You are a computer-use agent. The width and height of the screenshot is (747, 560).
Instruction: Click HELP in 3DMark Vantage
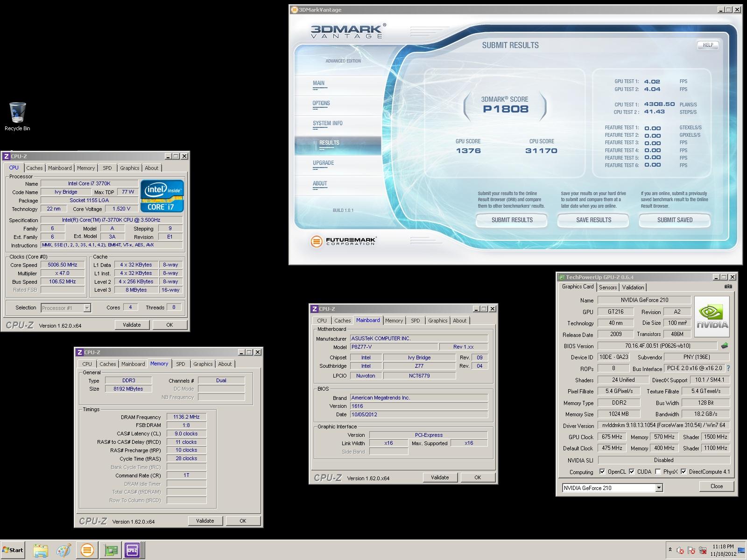pos(708,45)
